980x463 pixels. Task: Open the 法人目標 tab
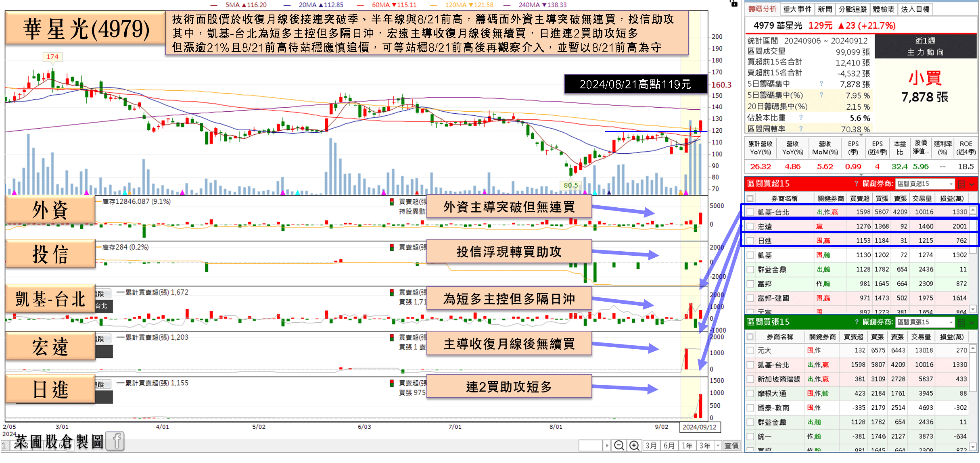[915, 9]
